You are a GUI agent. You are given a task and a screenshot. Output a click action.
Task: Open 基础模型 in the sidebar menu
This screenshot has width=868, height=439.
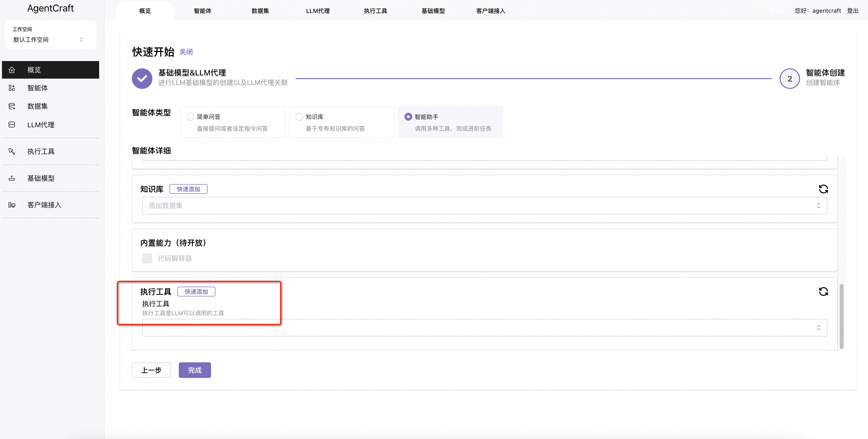pos(51,178)
